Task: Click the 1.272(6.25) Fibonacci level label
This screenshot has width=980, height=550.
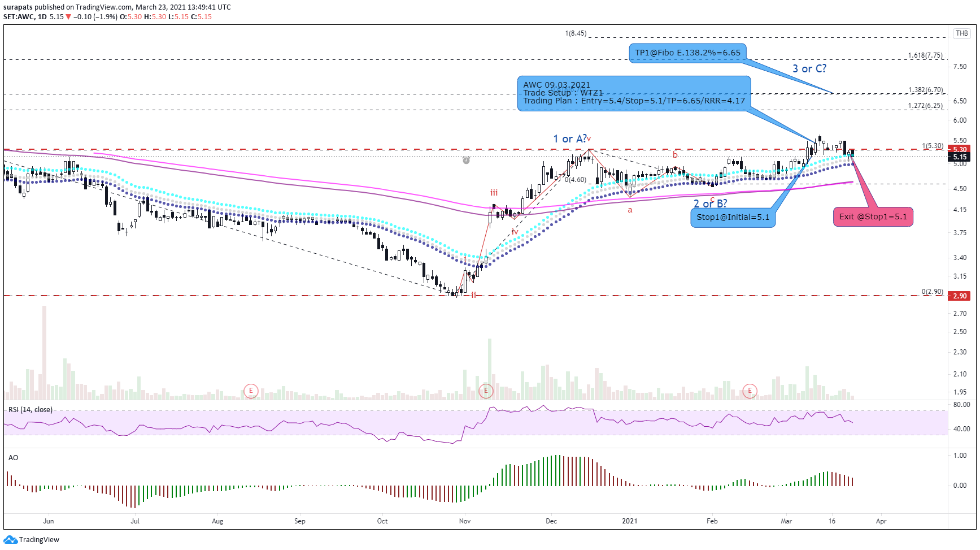Action: click(925, 106)
